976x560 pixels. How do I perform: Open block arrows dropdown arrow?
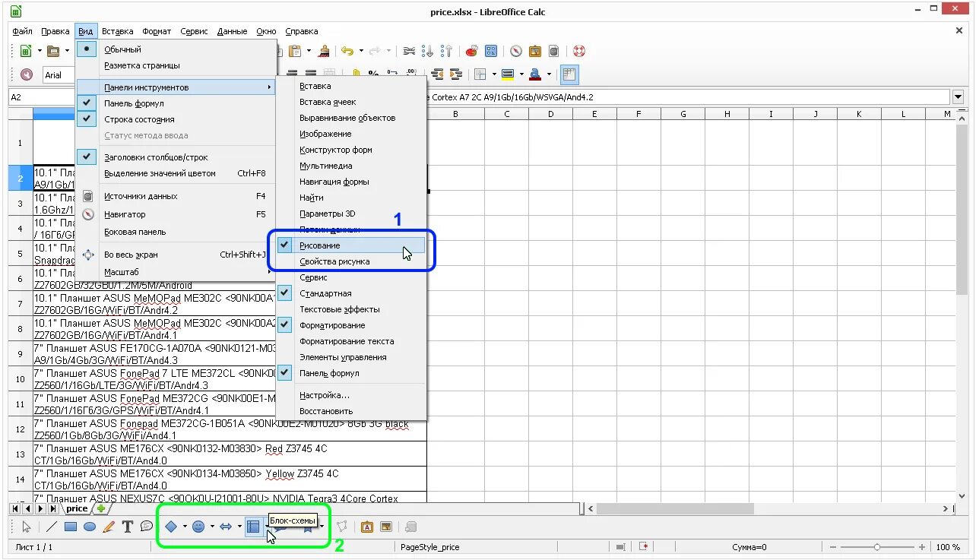tap(239, 527)
